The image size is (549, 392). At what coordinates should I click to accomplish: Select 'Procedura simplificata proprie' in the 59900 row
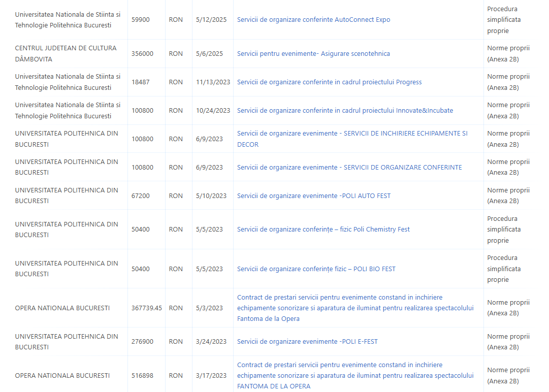click(x=504, y=20)
